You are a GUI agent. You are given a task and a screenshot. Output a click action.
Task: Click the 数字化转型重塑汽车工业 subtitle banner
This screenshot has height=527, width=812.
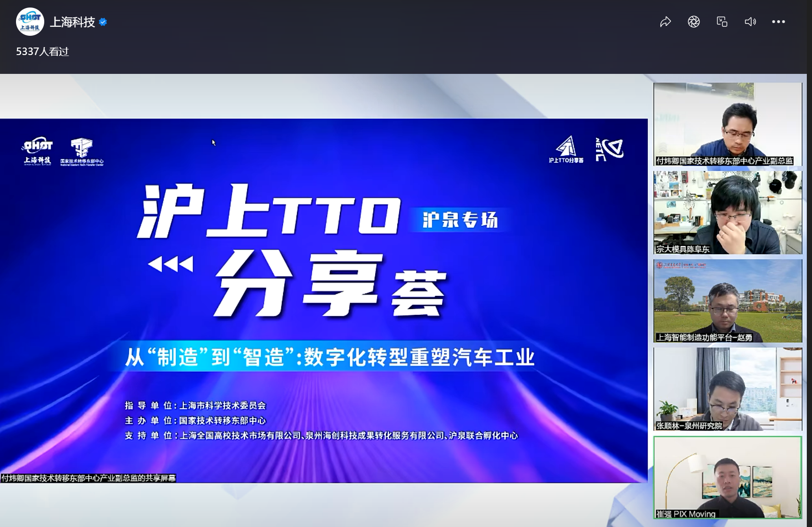(x=330, y=357)
